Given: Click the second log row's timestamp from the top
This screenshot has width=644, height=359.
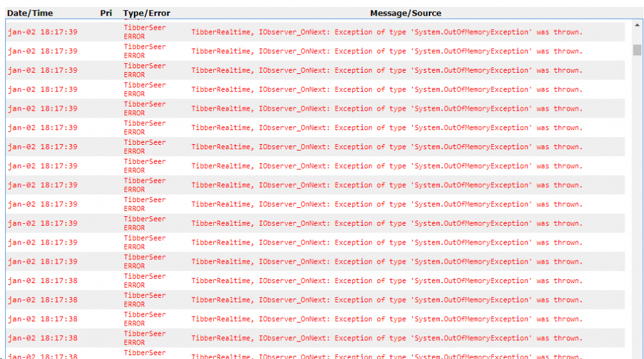Looking at the screenshot, I should click(43, 51).
